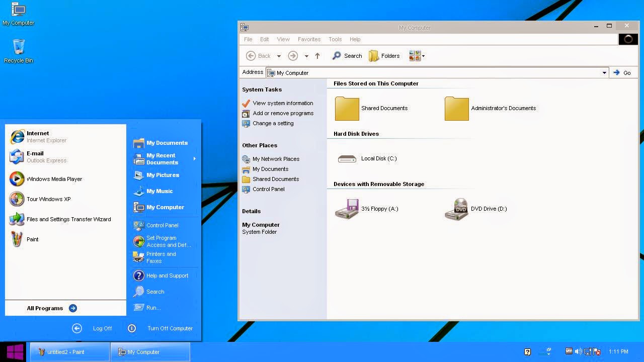Open My Computer from Start menu list
This screenshot has height=362, width=644.
[158, 207]
